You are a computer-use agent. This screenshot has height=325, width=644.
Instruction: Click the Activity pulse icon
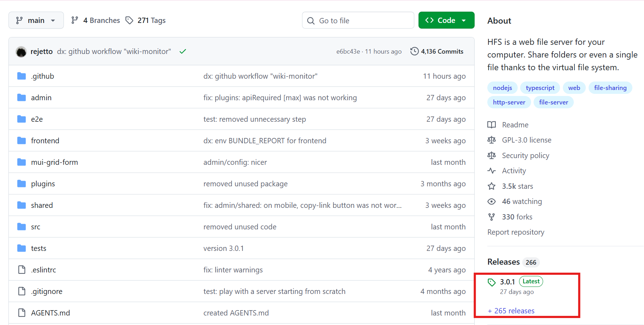(492, 171)
